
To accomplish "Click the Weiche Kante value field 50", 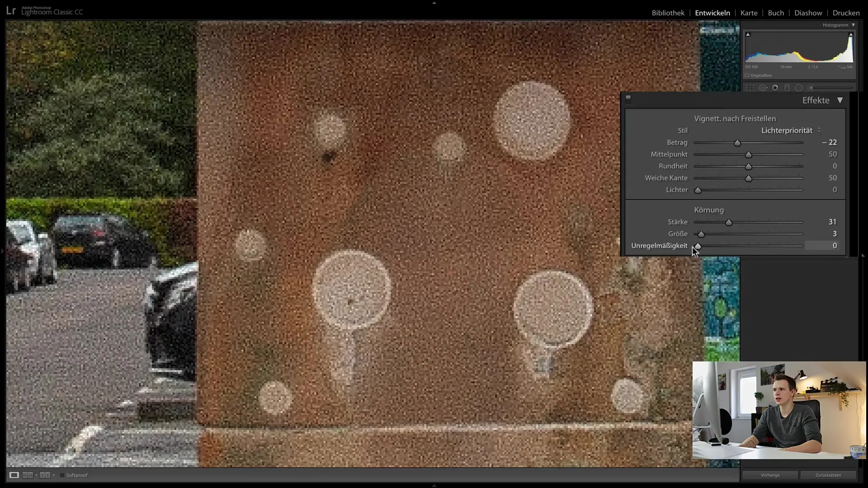I will click(x=833, y=178).
